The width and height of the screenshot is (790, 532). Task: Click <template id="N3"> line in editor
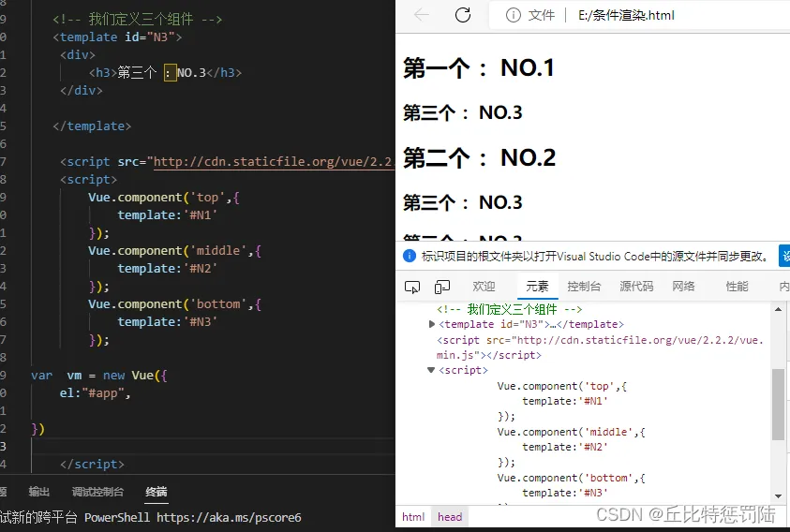[117, 37]
